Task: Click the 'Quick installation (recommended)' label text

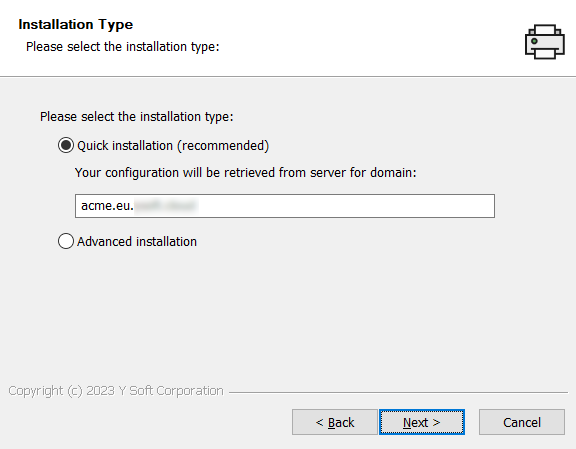Action: pyautogui.click(x=173, y=146)
